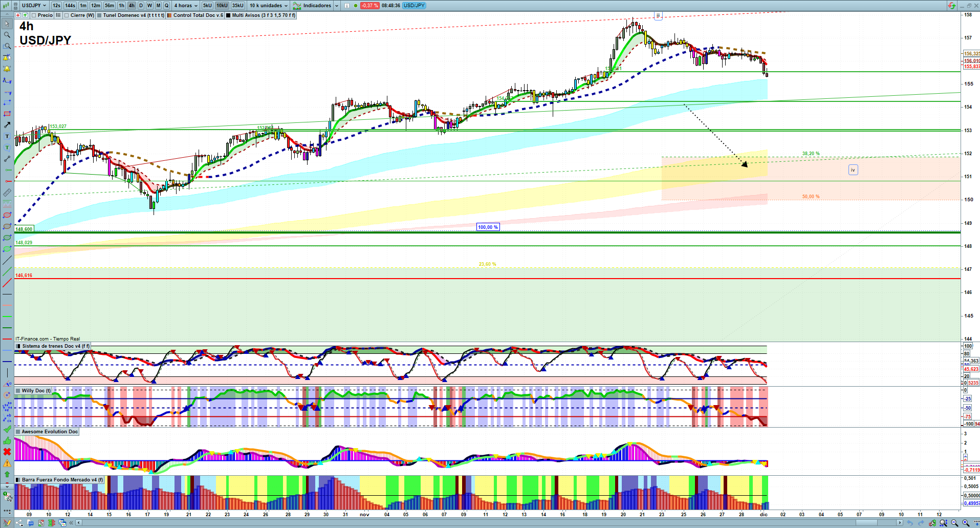Click the Tunel Domenec gray color square

(99, 15)
